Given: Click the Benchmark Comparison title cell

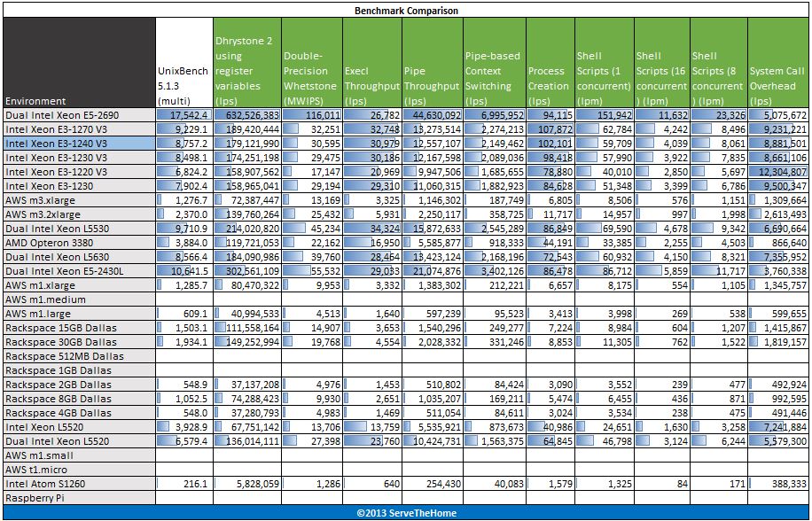Looking at the screenshot, I should (x=406, y=11).
